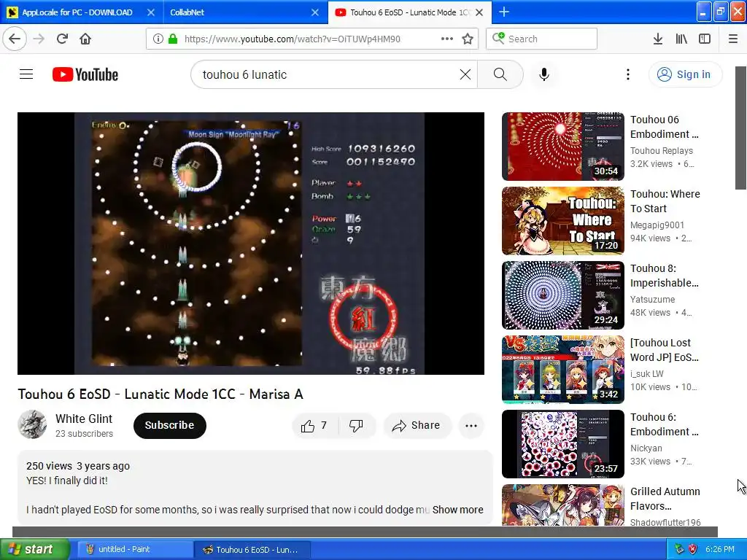Click red shield security tray icon
This screenshot has width=747, height=560.
coord(693,549)
